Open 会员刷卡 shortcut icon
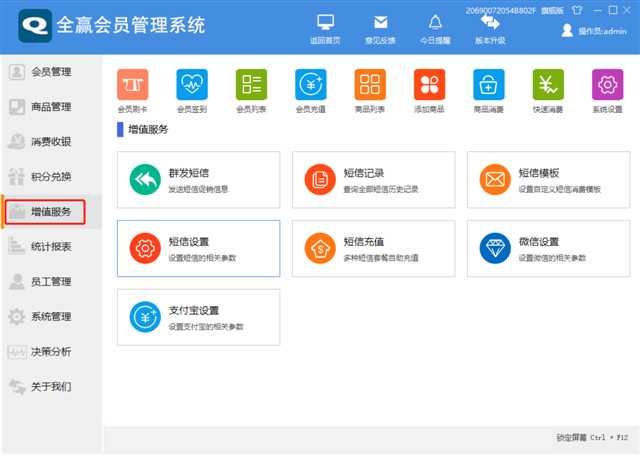This screenshot has height=456, width=640. 133,91
